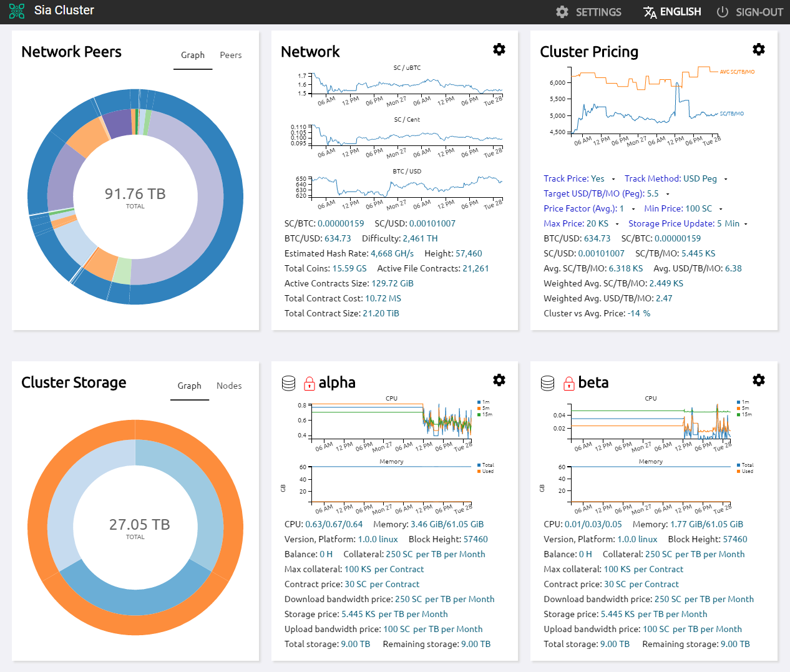
Task: Click the beta red lock icon
Action: [568, 383]
